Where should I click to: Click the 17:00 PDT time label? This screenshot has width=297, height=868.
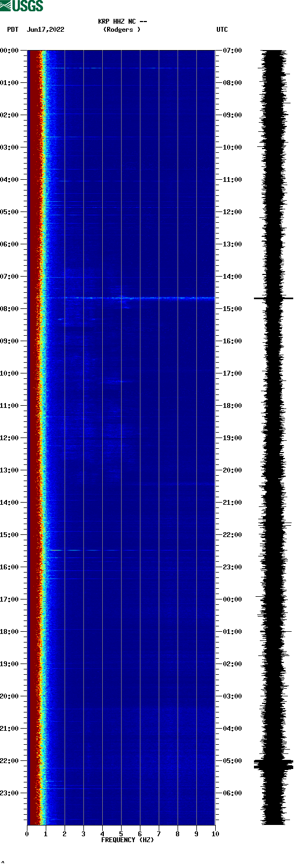(x=10, y=599)
